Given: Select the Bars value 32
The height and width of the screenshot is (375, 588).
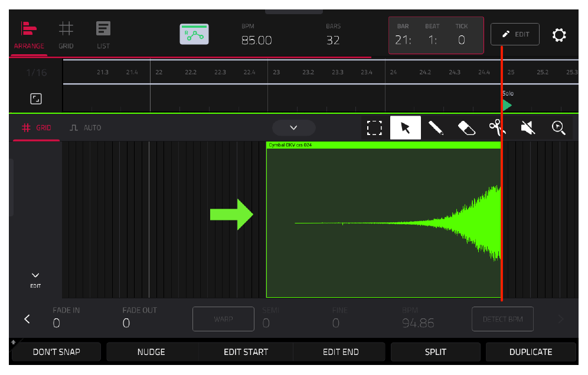Looking at the screenshot, I should pyautogui.click(x=332, y=40).
